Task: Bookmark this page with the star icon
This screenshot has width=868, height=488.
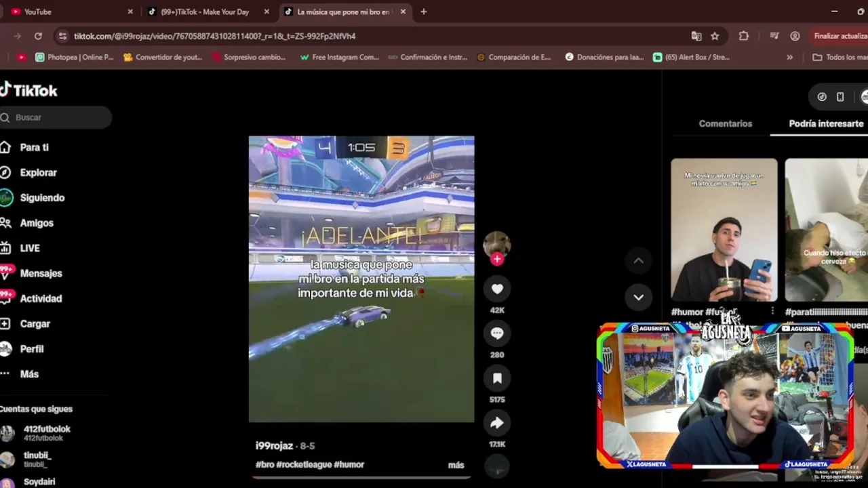Action: pos(715,36)
